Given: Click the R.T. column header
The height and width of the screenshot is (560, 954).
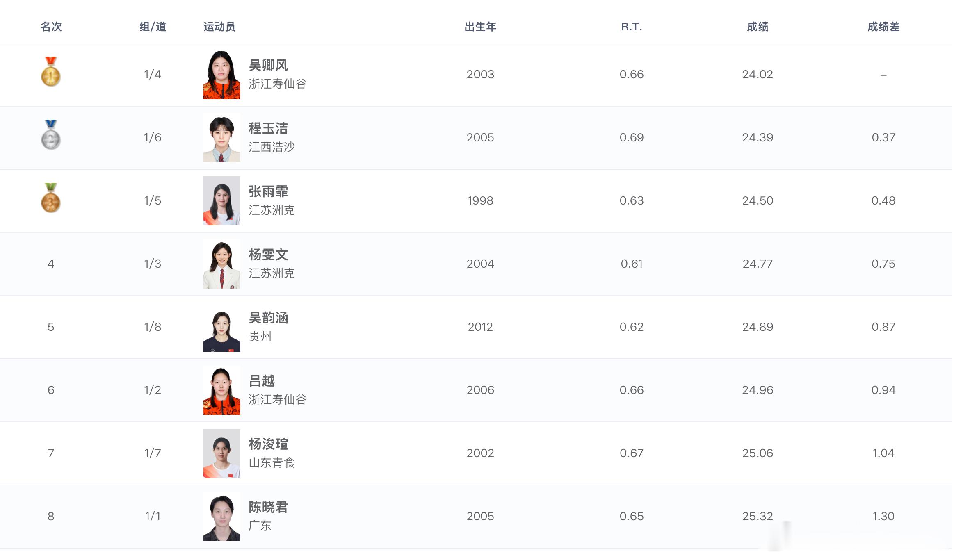Looking at the screenshot, I should (x=632, y=27).
